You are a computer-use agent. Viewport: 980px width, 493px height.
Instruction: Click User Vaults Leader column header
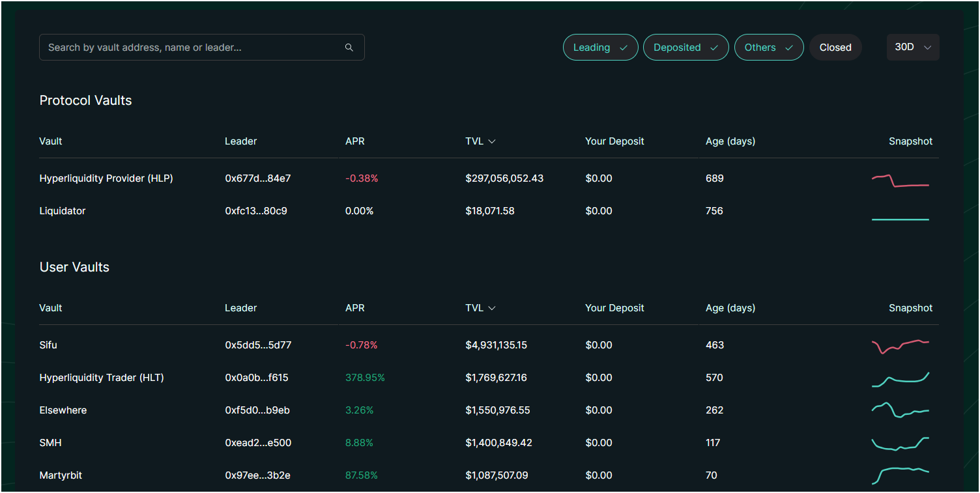coord(241,308)
